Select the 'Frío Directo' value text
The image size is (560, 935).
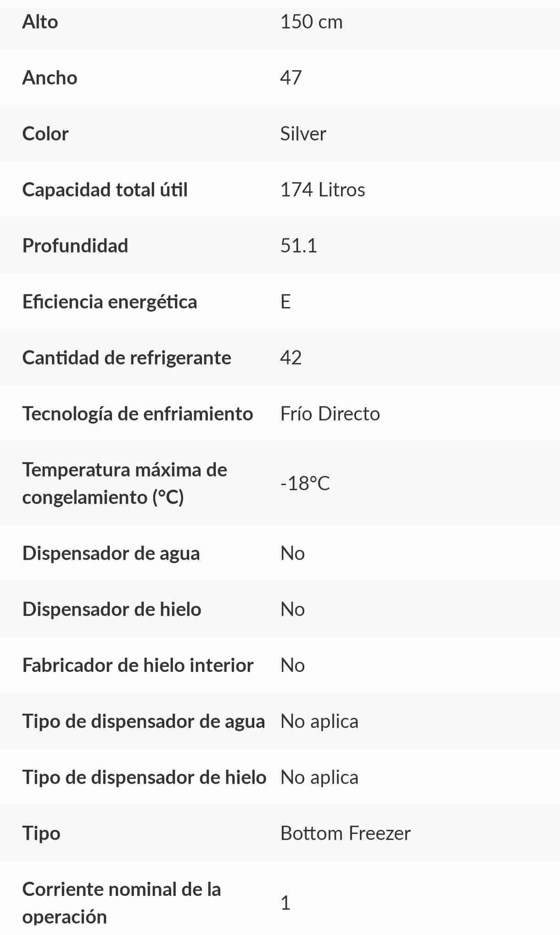(330, 414)
